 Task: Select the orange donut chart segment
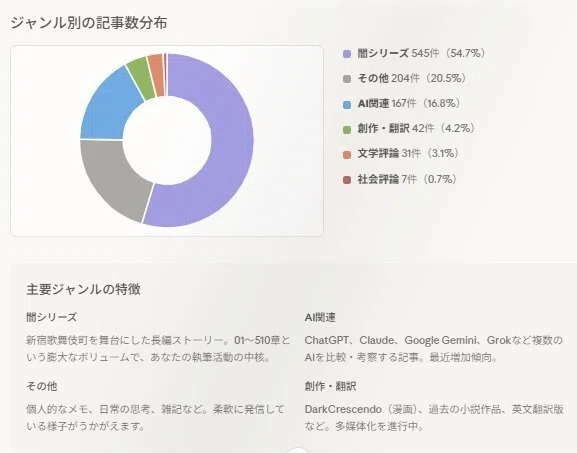pos(157,75)
